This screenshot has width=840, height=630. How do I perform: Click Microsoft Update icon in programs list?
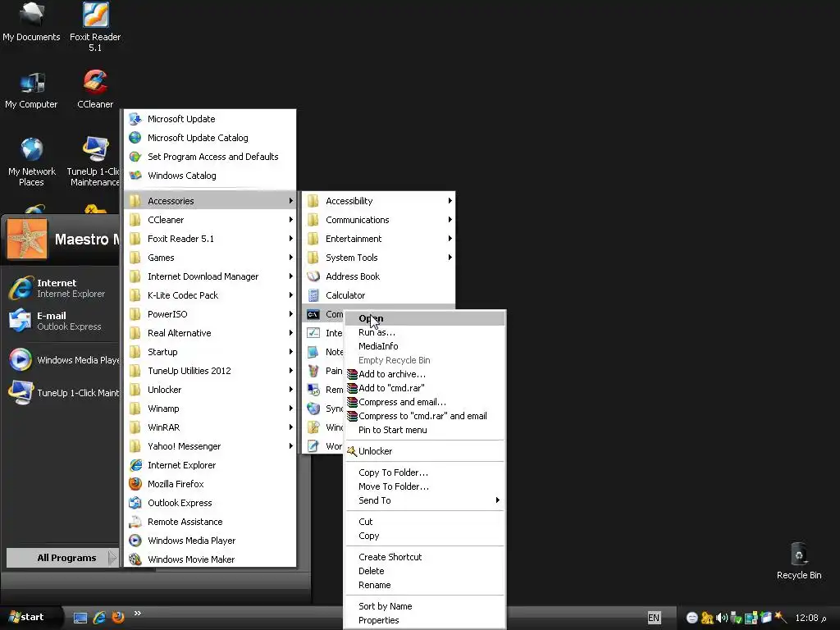click(135, 119)
